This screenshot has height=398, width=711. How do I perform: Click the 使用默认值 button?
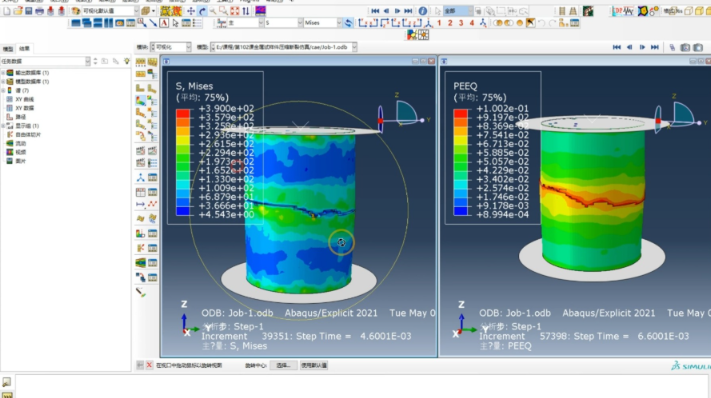coord(314,365)
